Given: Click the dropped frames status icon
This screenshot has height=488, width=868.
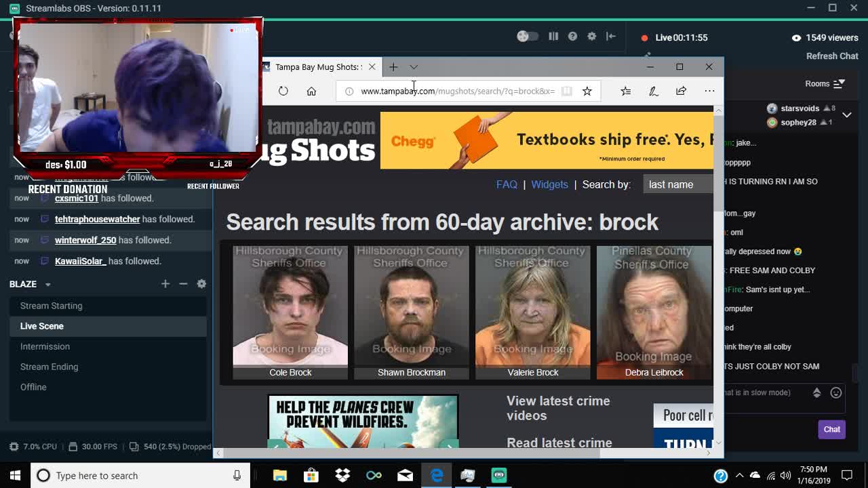Looking at the screenshot, I should [x=134, y=447].
